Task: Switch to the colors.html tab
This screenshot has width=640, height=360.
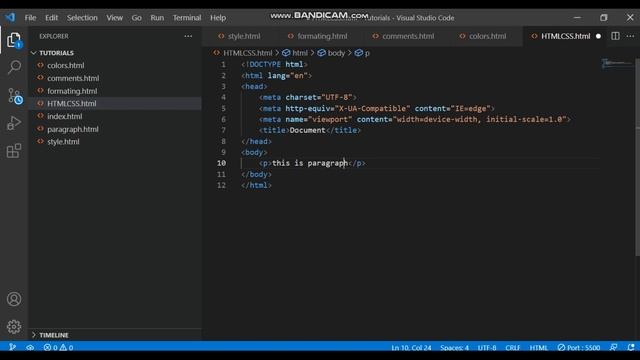Action: click(x=483, y=36)
